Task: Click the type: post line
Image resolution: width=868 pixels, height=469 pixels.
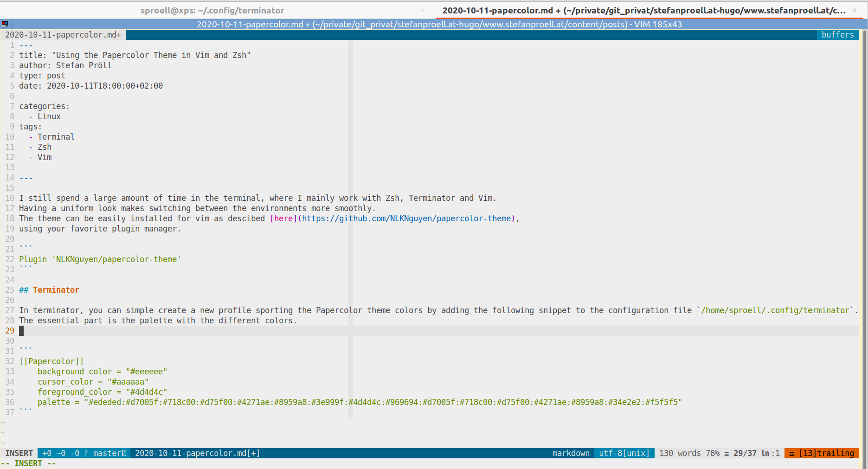Action: pos(42,76)
